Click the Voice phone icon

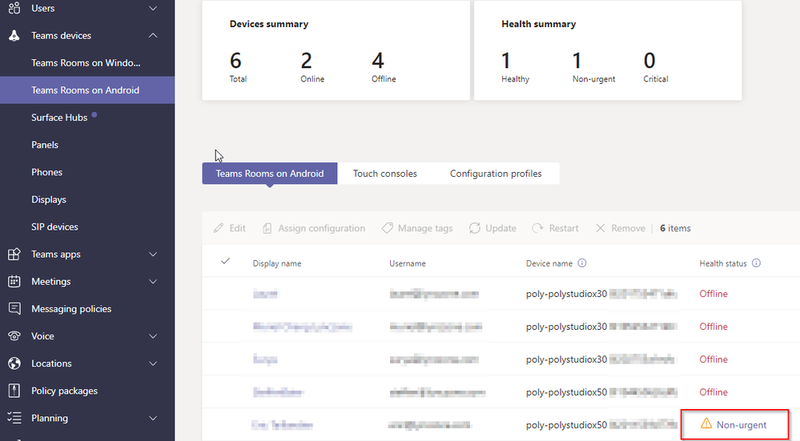tap(14, 336)
